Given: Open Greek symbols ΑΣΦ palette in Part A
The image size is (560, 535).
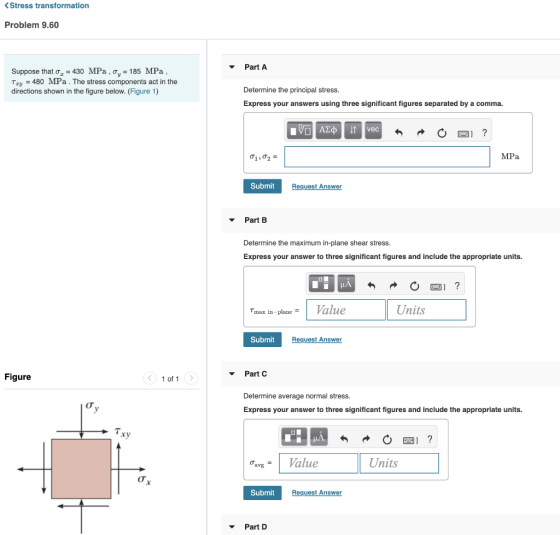Looking at the screenshot, I should 328,130.
